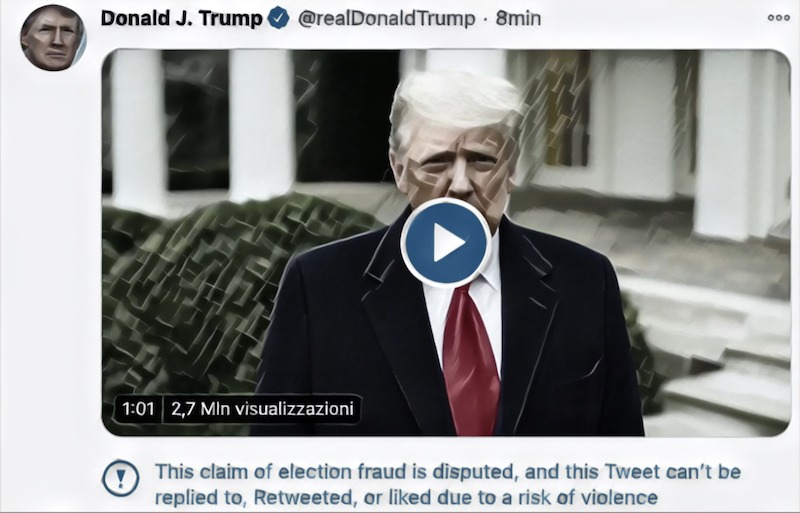This screenshot has width=800, height=513.
Task: Click the 8min tweet timestamp
Action: [x=518, y=18]
